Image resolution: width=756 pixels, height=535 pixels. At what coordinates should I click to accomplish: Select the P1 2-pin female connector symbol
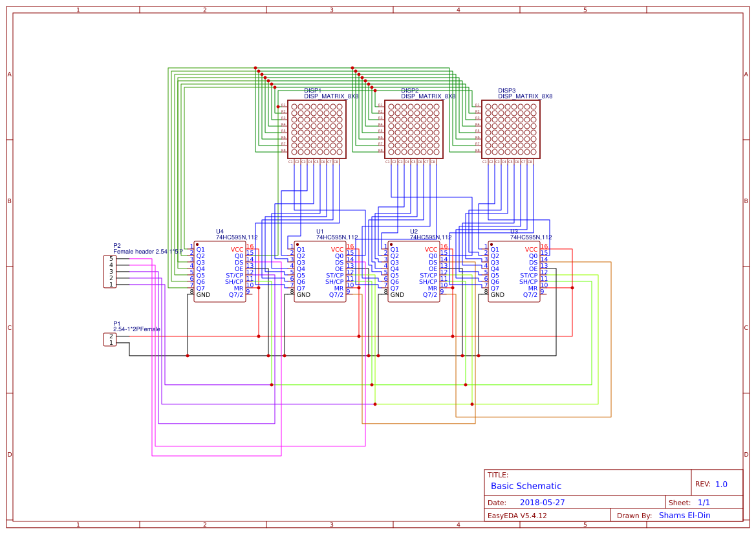pos(109,338)
